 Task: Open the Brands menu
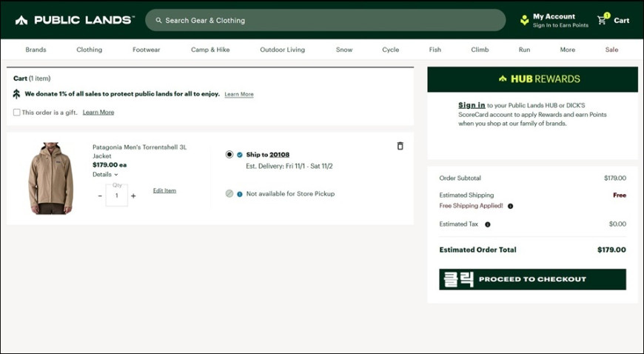click(36, 50)
